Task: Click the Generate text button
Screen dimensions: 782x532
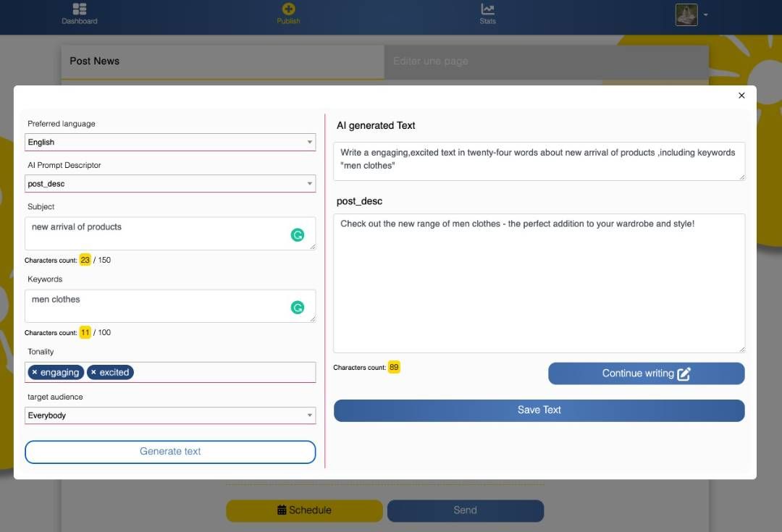Action: point(170,452)
